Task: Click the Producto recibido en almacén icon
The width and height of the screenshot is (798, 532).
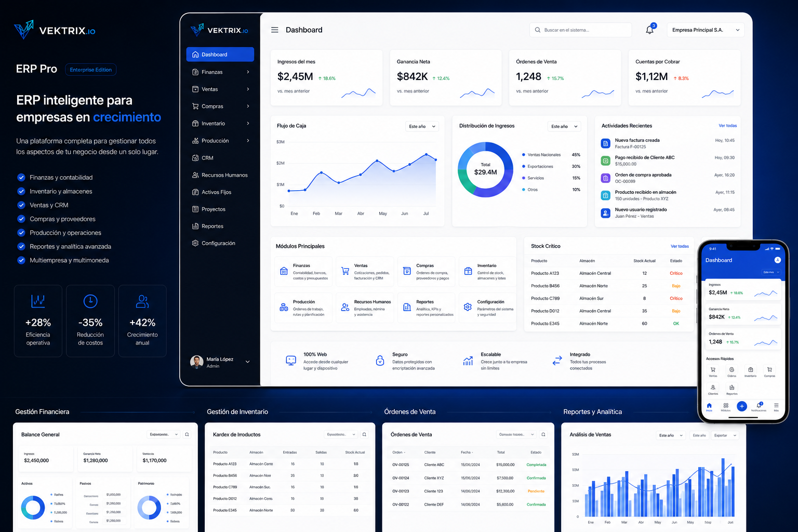Action: coord(605,195)
